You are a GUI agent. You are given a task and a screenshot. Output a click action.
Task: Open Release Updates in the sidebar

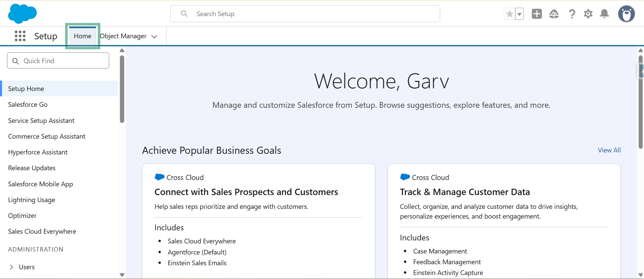point(32,168)
